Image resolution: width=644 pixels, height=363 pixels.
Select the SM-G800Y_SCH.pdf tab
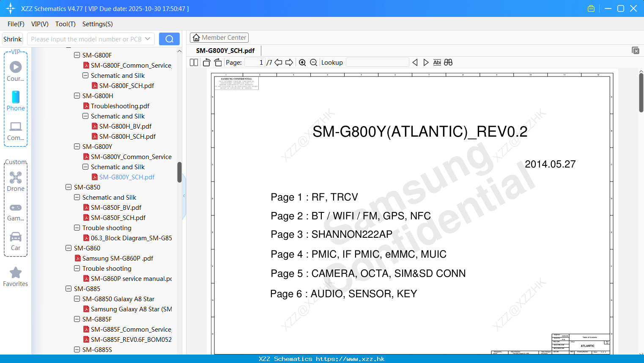(x=225, y=50)
